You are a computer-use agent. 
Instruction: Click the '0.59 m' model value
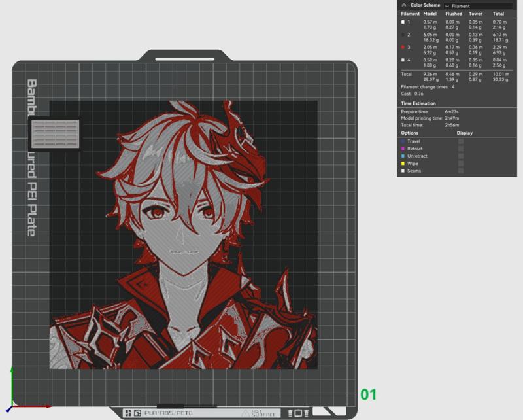coord(430,60)
